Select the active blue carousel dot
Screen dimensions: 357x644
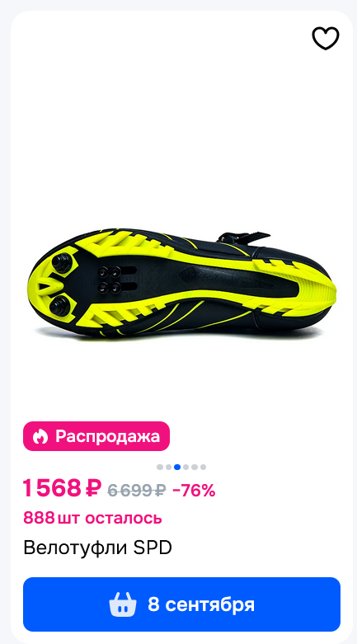click(x=177, y=467)
